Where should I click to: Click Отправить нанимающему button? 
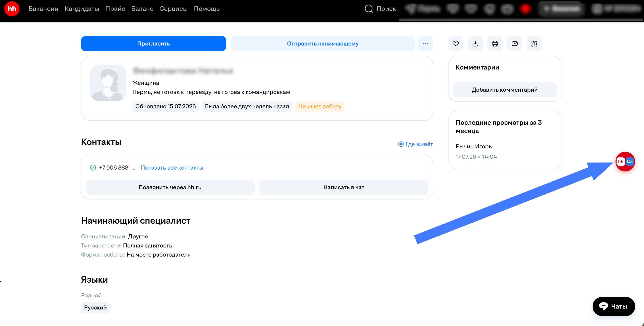(x=323, y=44)
